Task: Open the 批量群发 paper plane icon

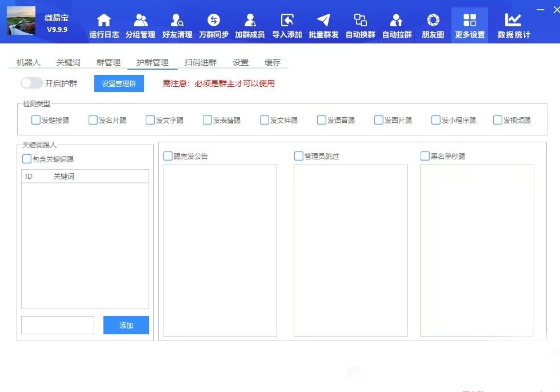Action: (x=323, y=21)
